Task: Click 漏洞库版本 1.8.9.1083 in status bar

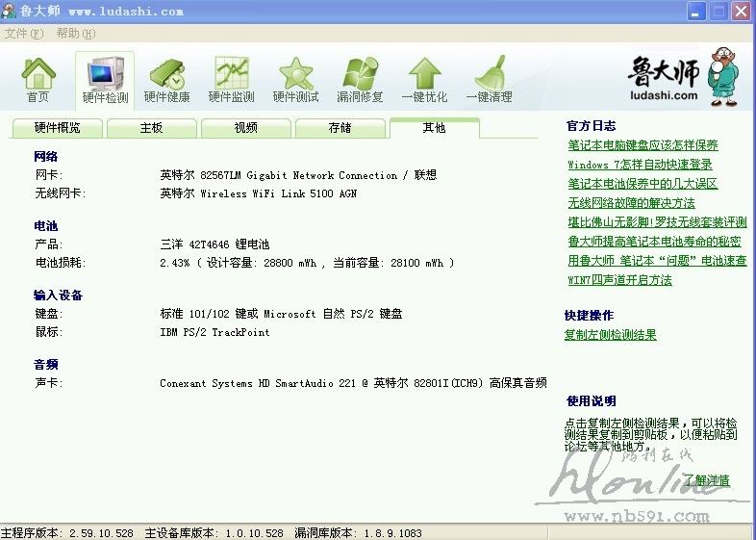Action: [x=358, y=532]
